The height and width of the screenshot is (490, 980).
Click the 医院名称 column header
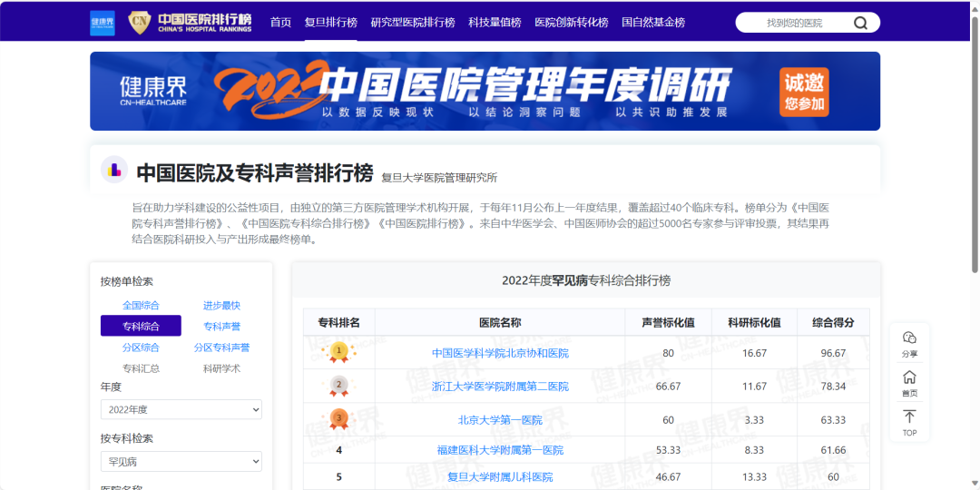(x=500, y=322)
